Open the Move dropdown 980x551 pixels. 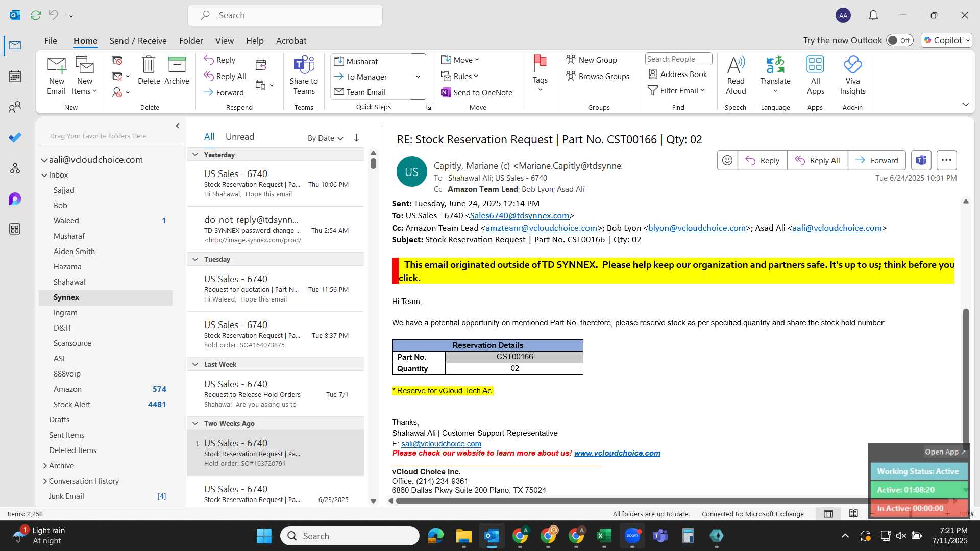pyautogui.click(x=460, y=60)
